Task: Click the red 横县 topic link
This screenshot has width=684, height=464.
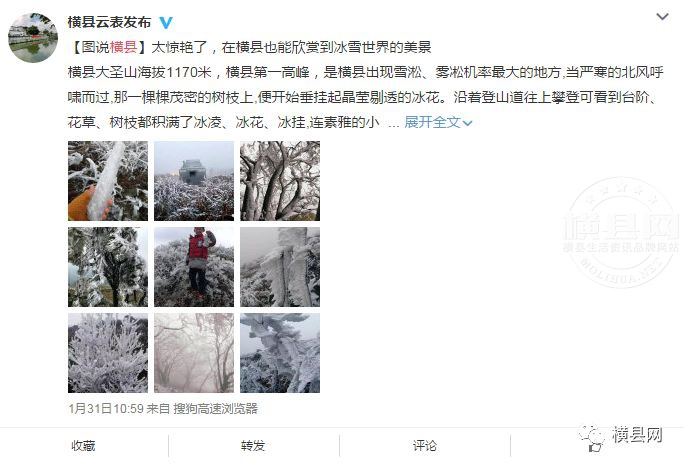Action: 124,47
